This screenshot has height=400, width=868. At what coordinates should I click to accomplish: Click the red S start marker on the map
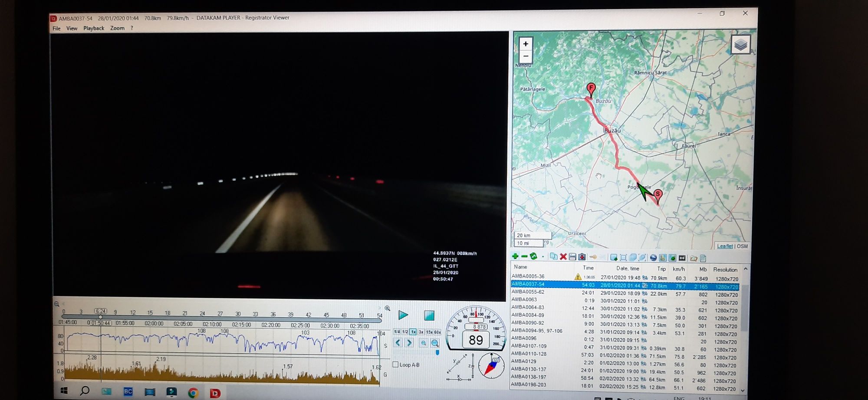click(658, 196)
